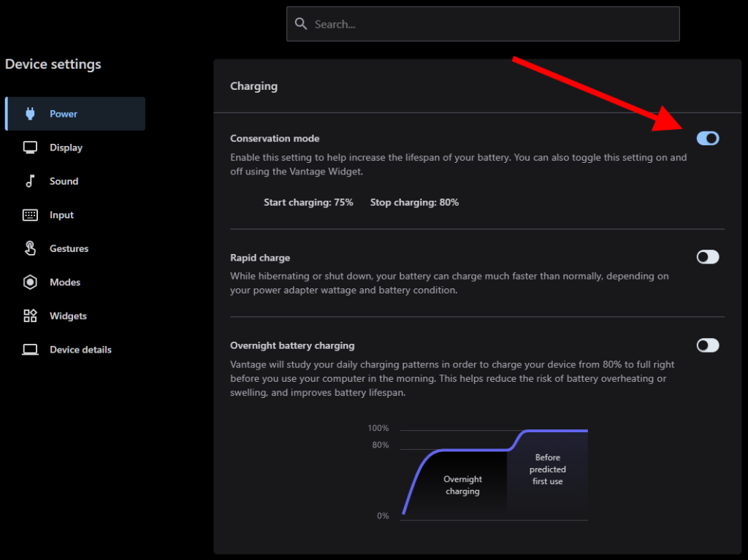This screenshot has width=748, height=560.
Task: Click the Input keyboard icon
Action: pos(30,215)
